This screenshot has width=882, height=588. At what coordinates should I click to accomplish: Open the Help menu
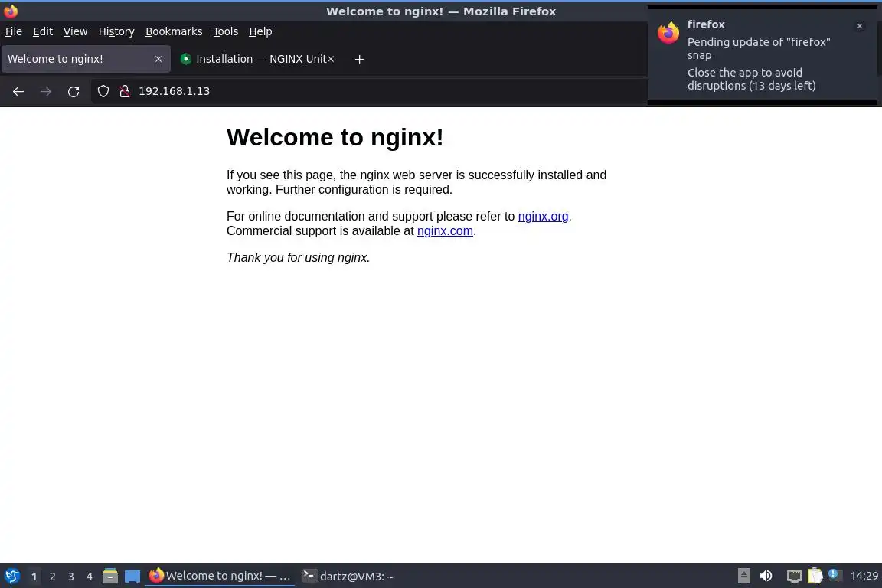pos(260,31)
